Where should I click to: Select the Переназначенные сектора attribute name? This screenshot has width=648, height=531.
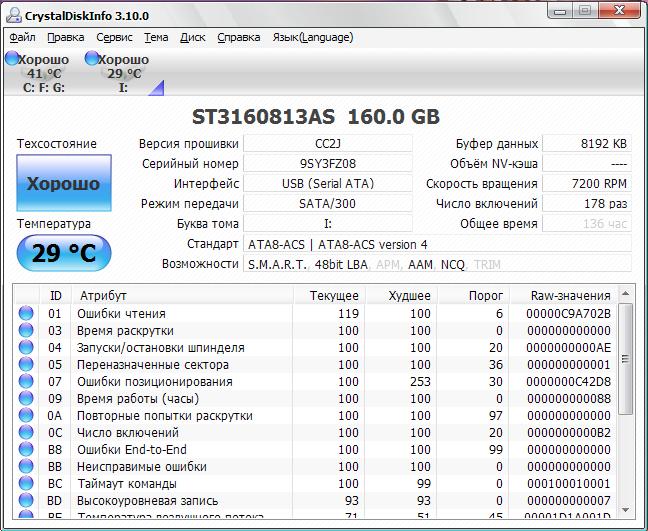coord(153,364)
